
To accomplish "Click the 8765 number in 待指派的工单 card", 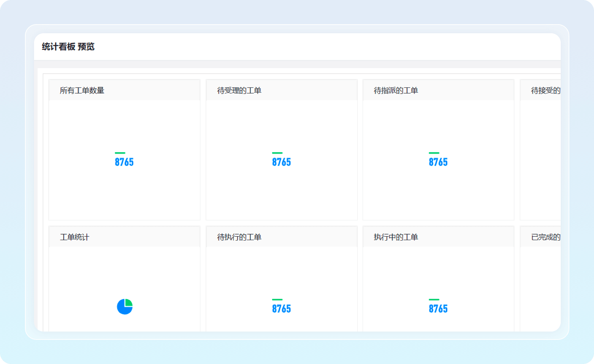I will [438, 162].
